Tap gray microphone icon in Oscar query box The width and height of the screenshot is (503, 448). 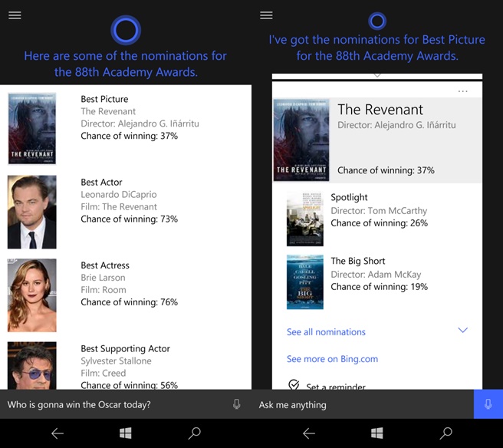coord(236,404)
